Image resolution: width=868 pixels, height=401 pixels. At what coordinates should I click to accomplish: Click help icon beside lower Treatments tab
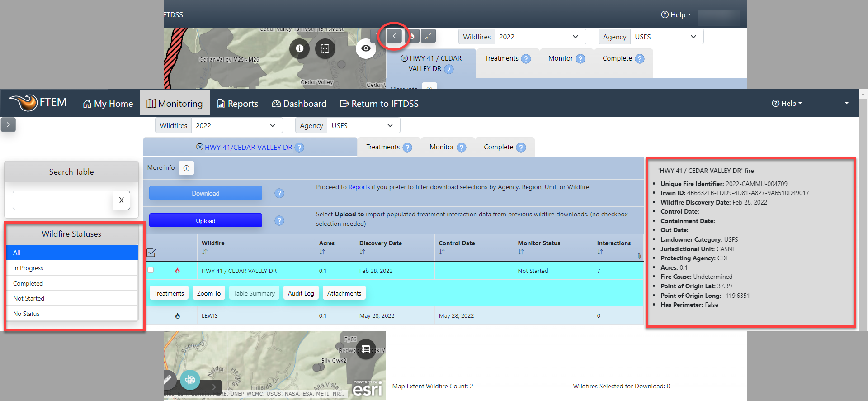point(407,148)
